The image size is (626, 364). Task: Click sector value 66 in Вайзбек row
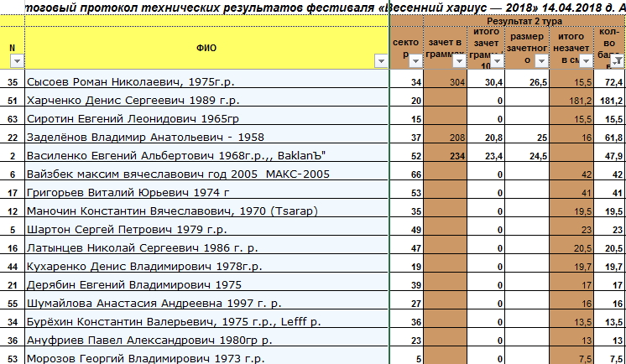click(x=415, y=174)
